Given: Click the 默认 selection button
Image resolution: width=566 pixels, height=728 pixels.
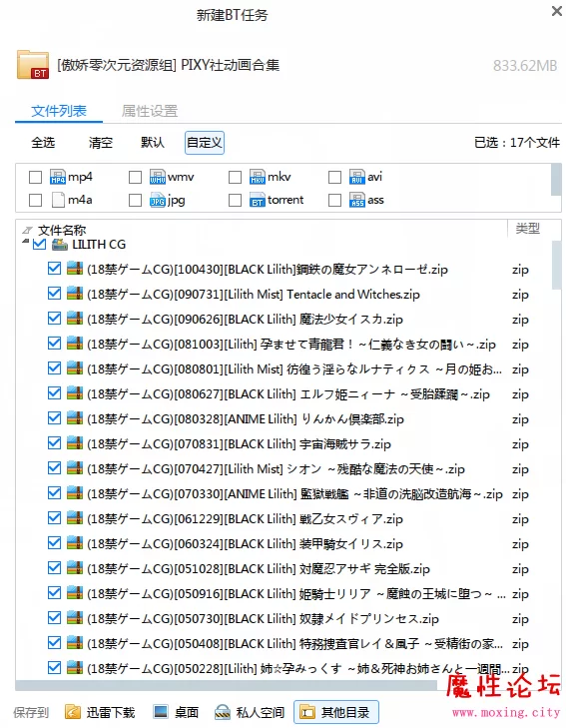Looking at the screenshot, I should pos(153,143).
